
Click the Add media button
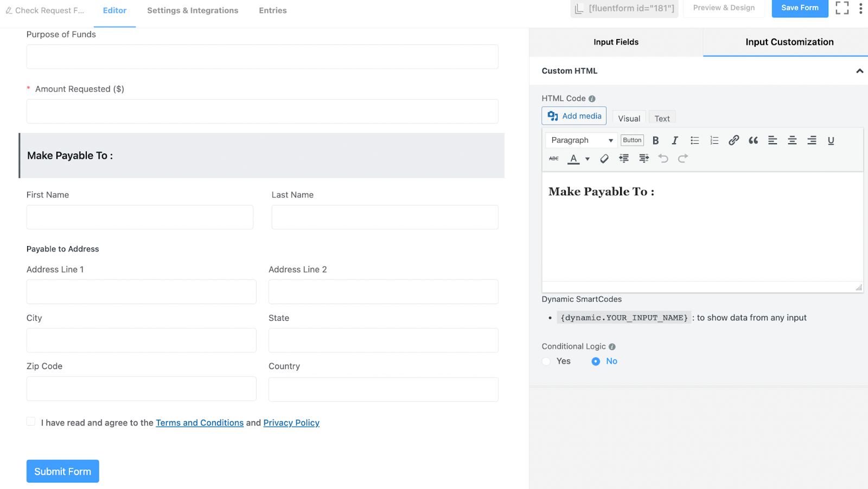[574, 116]
